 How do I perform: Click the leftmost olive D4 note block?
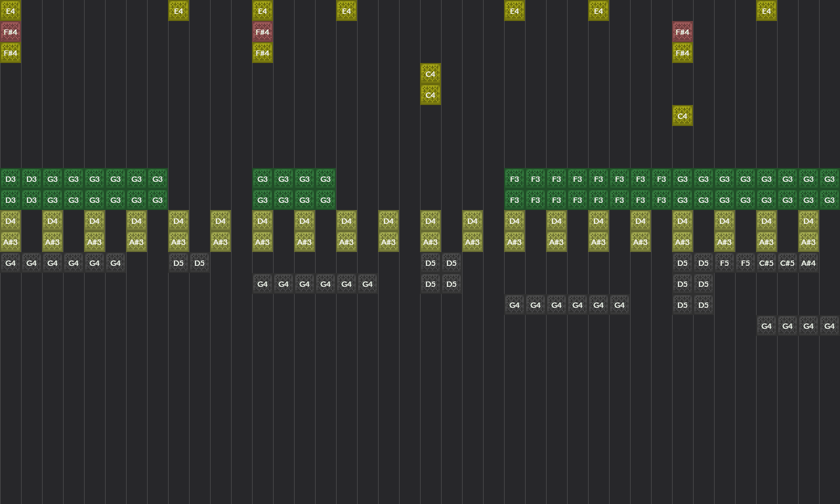click(x=10, y=221)
